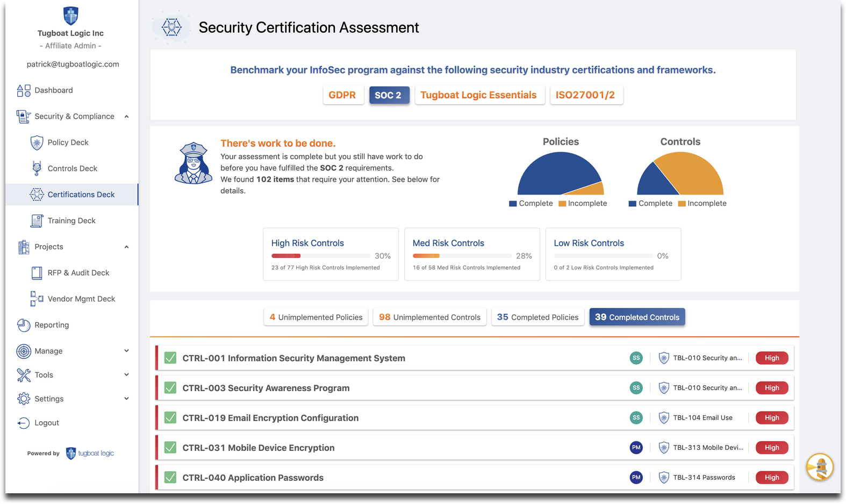This screenshot has width=846, height=504.
Task: Click the Certifications Deck icon
Action: [x=37, y=195]
